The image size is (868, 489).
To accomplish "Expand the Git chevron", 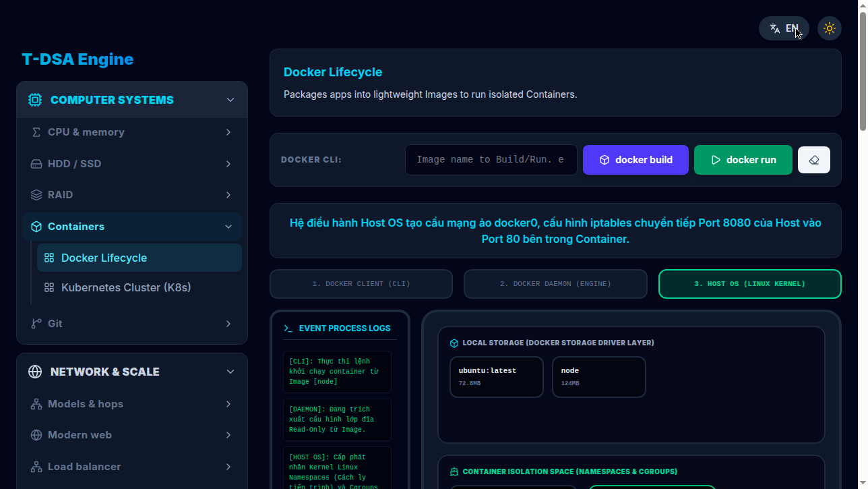I will pos(228,324).
